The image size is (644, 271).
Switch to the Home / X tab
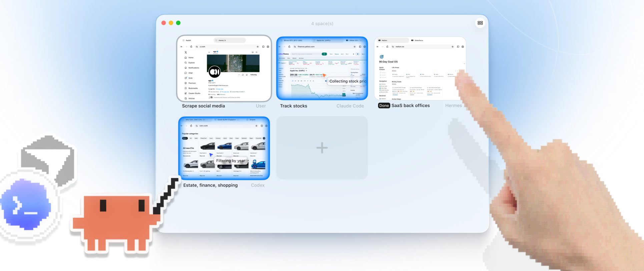pyautogui.click(x=229, y=40)
